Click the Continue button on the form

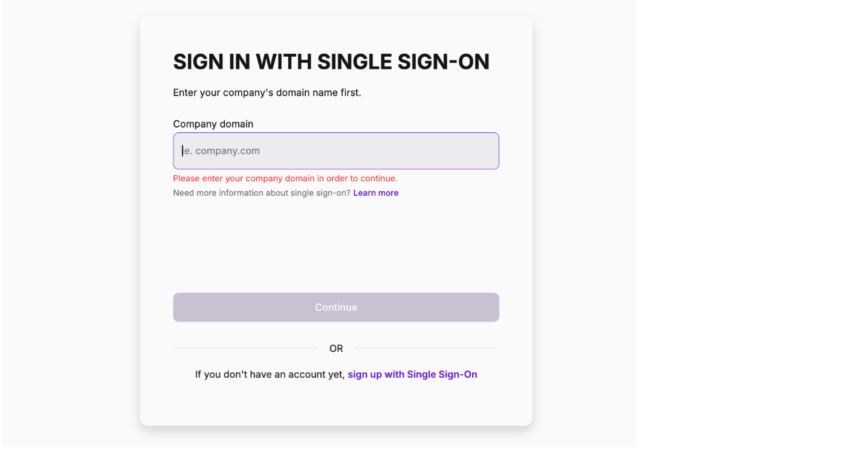click(x=336, y=307)
